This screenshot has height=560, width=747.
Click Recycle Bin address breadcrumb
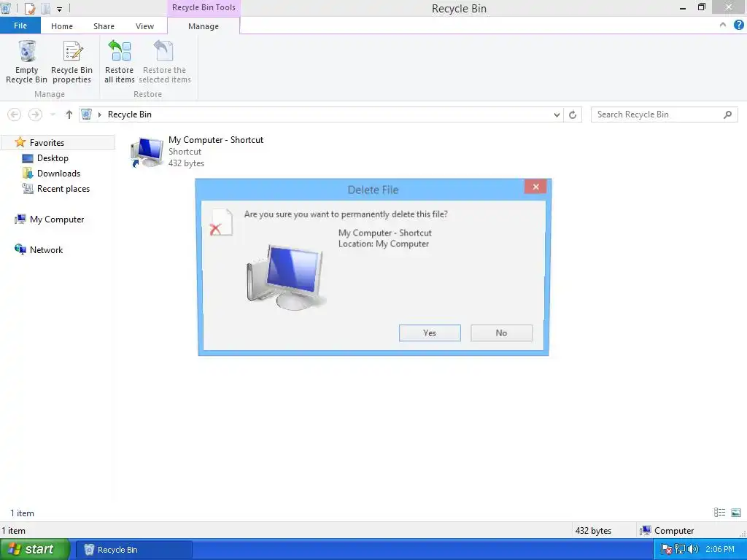point(130,114)
